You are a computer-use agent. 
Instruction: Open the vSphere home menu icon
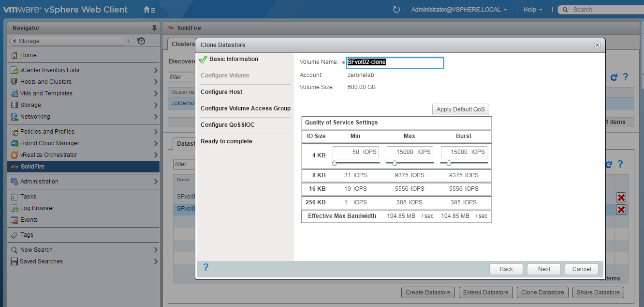[x=149, y=10]
